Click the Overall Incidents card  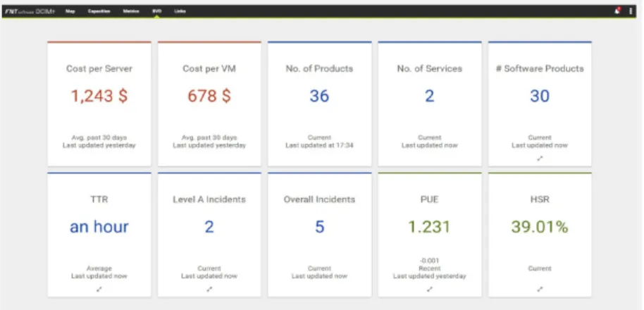coord(320,235)
